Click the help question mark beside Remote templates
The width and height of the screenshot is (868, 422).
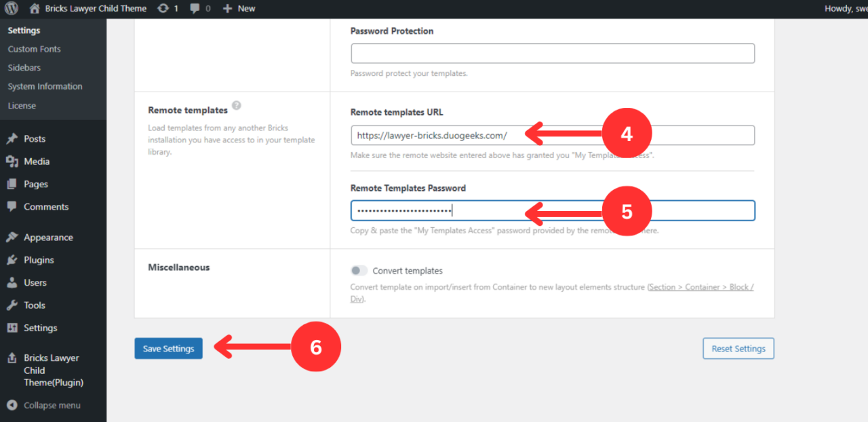pyautogui.click(x=236, y=105)
